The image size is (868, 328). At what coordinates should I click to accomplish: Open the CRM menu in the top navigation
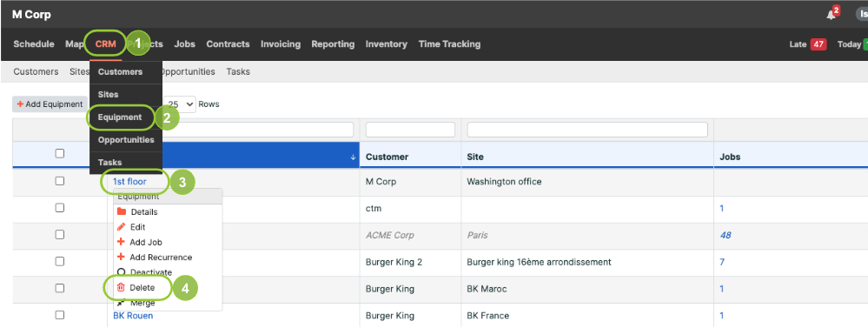pyautogui.click(x=106, y=44)
